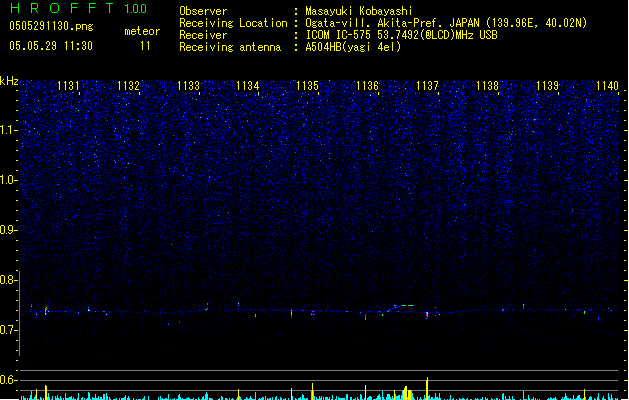Image resolution: width=629 pixels, height=400 pixels.
Task: Click the antenna value A504HB(yagi 4el)
Action: tap(353, 47)
